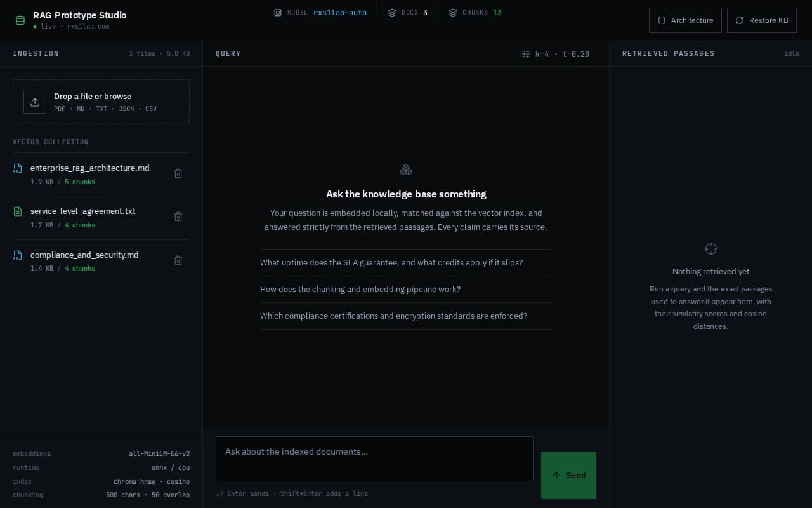Click the CHUNKS count 13

coord(497,13)
